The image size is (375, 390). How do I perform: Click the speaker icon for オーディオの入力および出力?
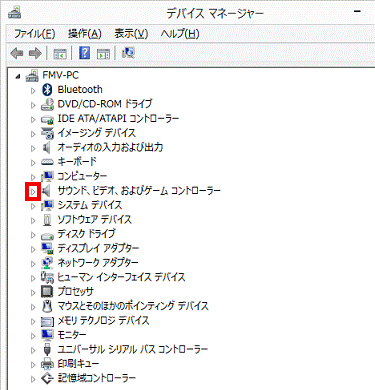47,147
